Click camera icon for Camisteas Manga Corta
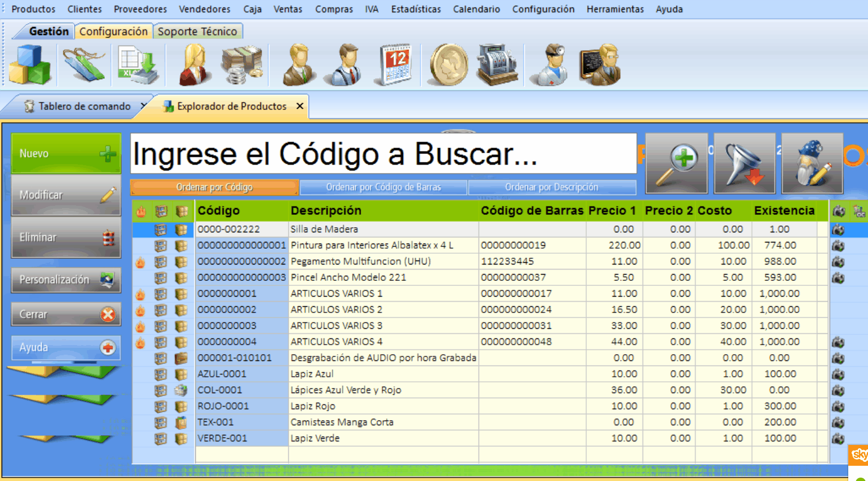Screen dimensions: 868x481 838,422
